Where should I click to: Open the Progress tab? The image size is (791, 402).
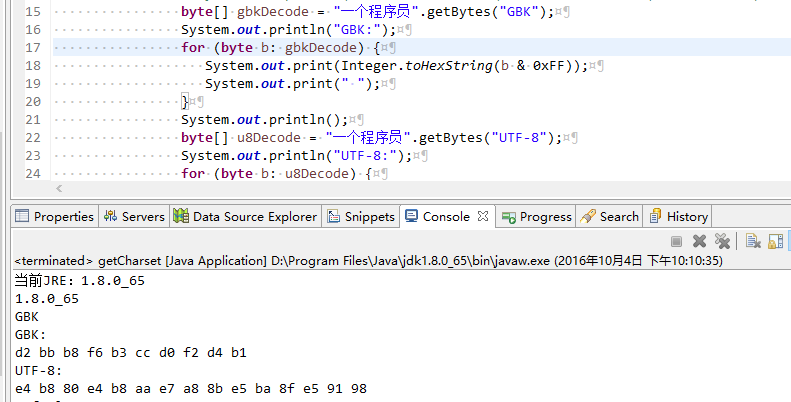click(537, 216)
